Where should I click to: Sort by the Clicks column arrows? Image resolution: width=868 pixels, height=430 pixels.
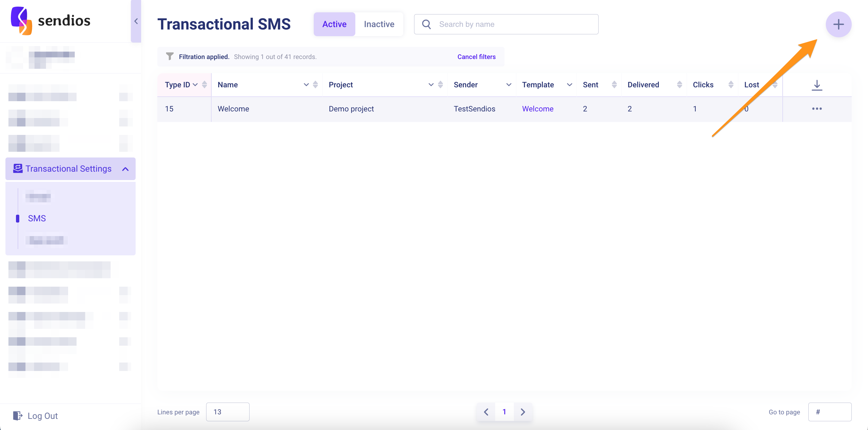pyautogui.click(x=731, y=85)
